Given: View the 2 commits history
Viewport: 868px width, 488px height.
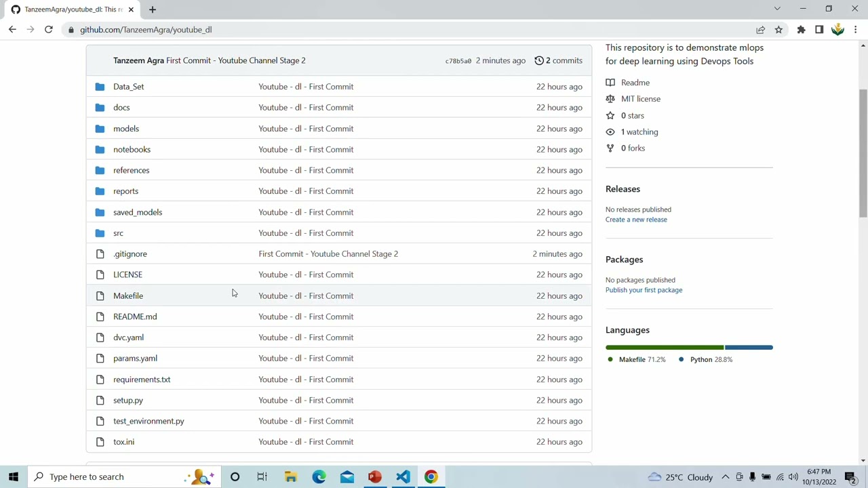Looking at the screenshot, I should pyautogui.click(x=558, y=60).
